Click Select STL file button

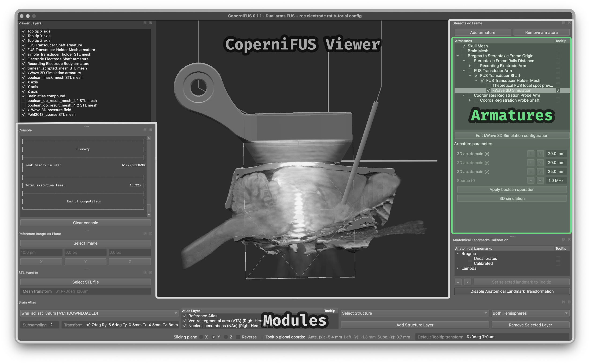[86, 282]
